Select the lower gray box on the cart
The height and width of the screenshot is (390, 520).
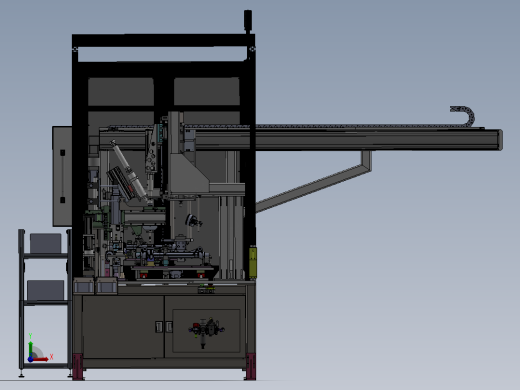(46, 290)
